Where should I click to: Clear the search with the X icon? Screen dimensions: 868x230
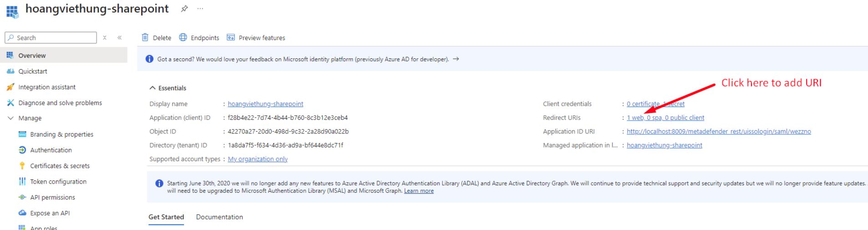click(105, 38)
